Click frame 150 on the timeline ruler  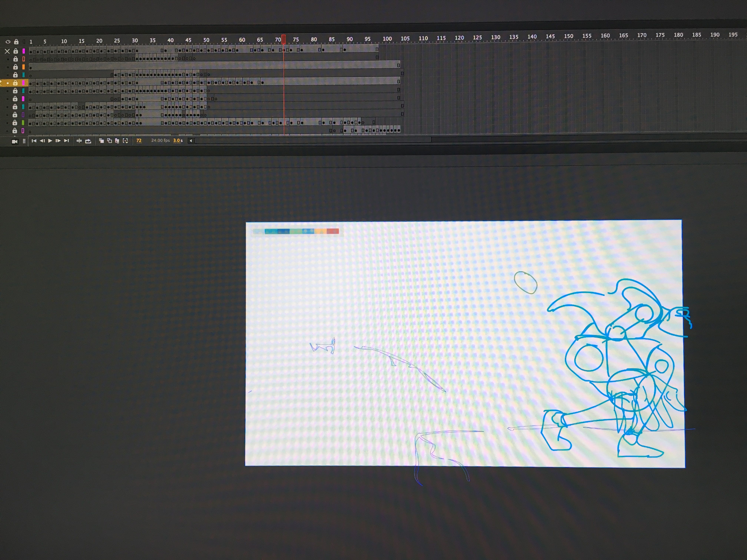[x=568, y=36]
